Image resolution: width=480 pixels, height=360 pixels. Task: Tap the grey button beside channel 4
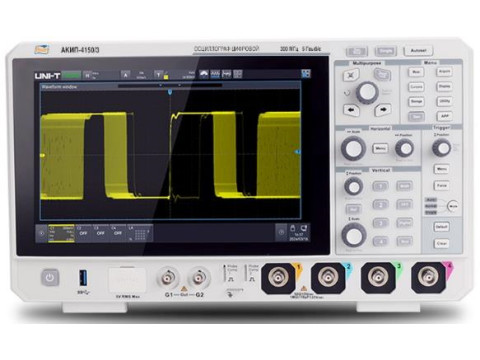pos(404,240)
